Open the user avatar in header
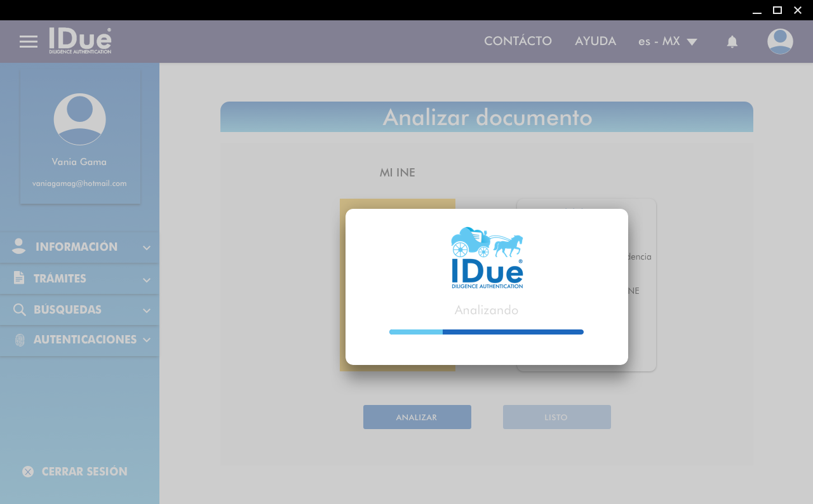The image size is (813, 504). [x=780, y=41]
